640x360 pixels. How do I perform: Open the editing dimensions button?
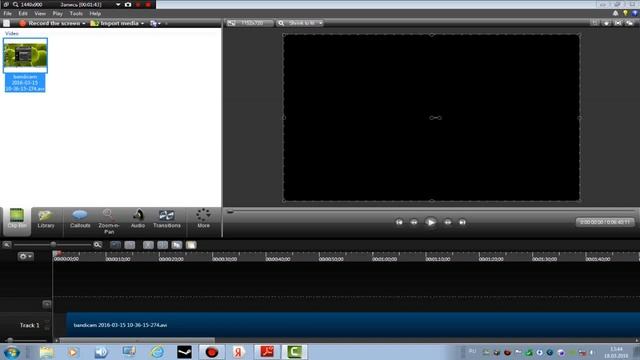tap(249, 23)
